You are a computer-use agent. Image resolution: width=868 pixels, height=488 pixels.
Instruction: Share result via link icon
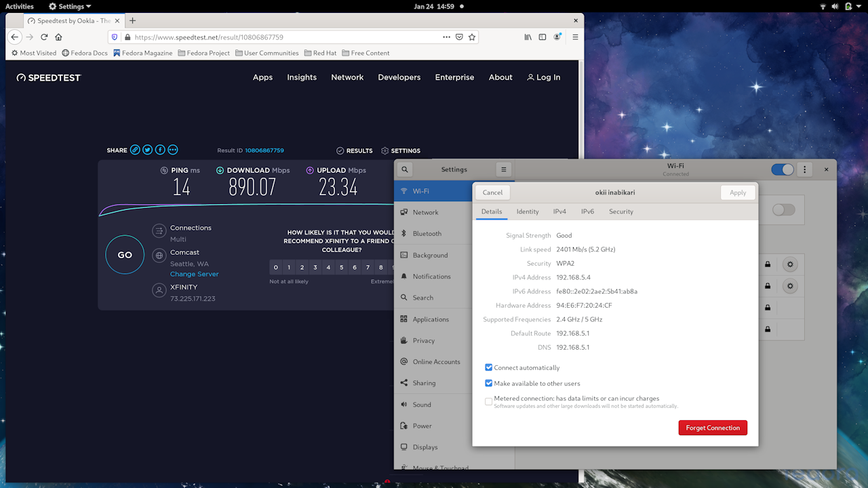click(x=135, y=150)
